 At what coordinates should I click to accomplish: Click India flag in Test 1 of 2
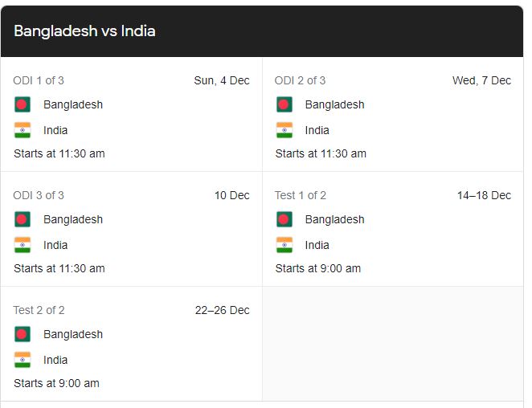[x=284, y=245]
